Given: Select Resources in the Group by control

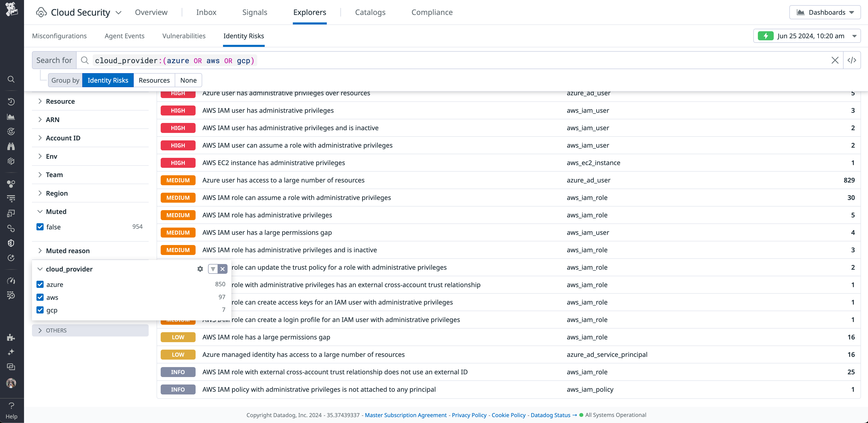Looking at the screenshot, I should 154,80.
